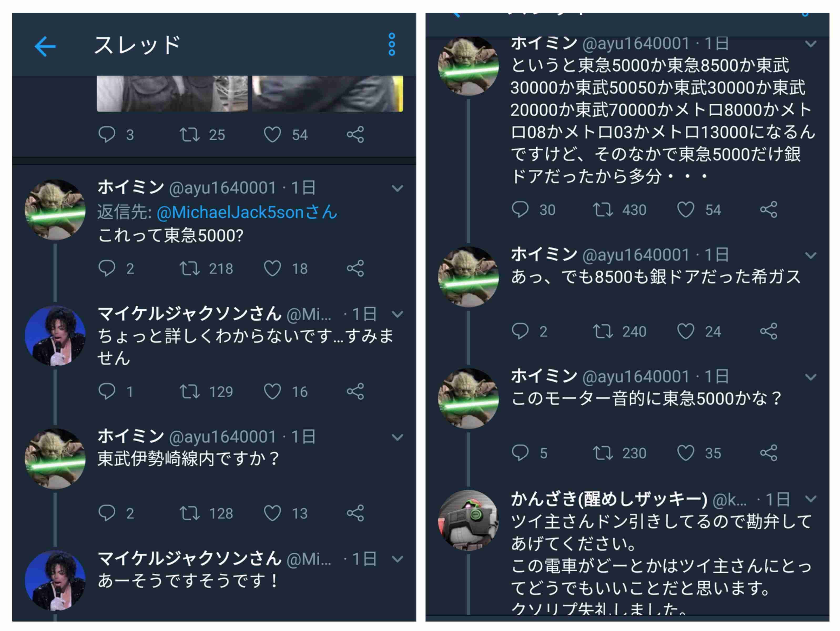Screen dimensions: 840x631
Task: Retweet the tweet with 430 retweets
Action: pyautogui.click(x=603, y=209)
